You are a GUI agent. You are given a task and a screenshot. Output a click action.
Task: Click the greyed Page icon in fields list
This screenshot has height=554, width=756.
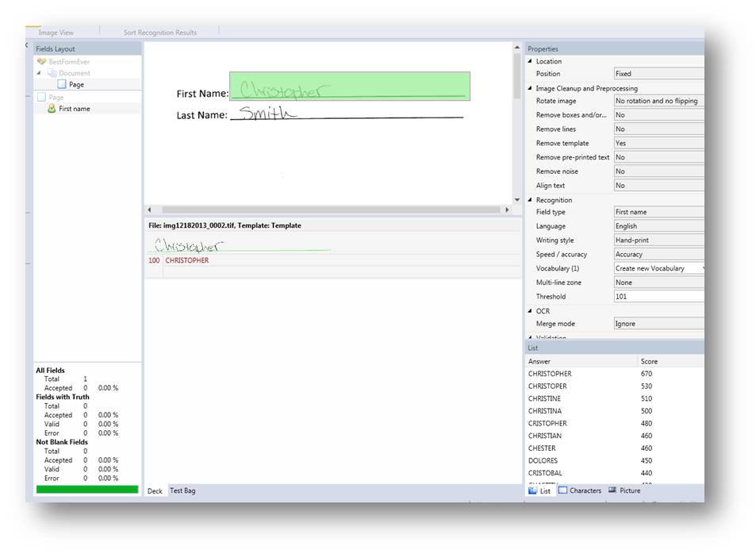tap(41, 97)
